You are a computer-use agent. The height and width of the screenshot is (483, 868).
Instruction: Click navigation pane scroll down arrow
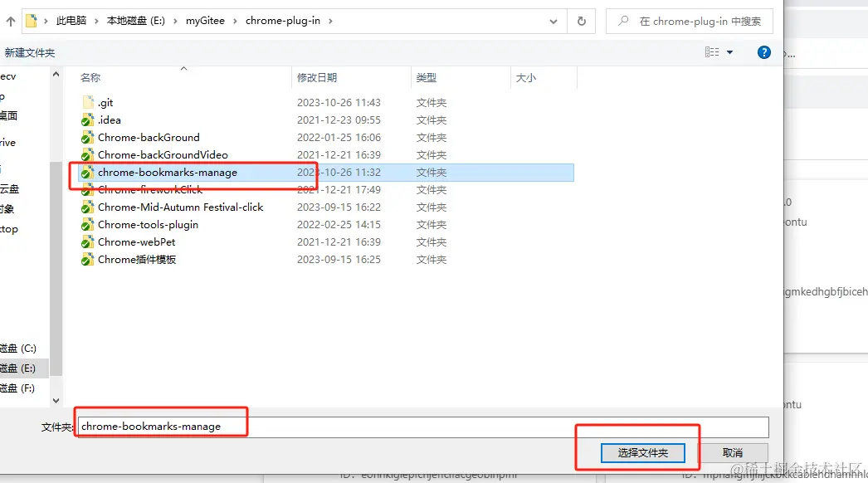click(x=56, y=400)
